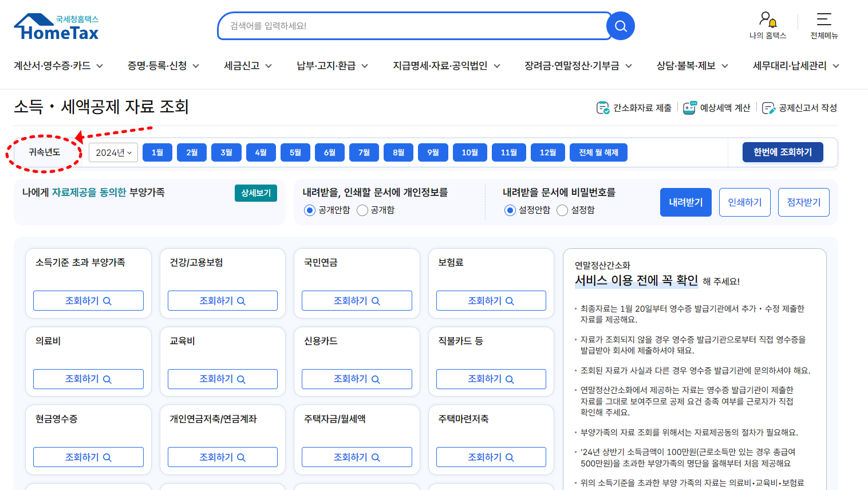Click 조회하기 for 건강/고용보험

point(223,301)
